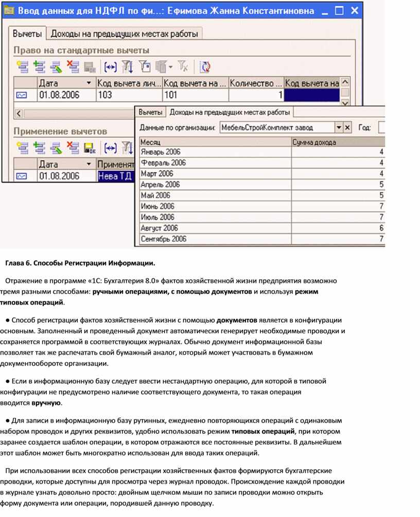Image resolution: width=420 pixels, height=517 pixels.
Task: Click Refresh icon in 'Право на стандартные вычеты' toolbar
Action: pyautogui.click(x=205, y=67)
